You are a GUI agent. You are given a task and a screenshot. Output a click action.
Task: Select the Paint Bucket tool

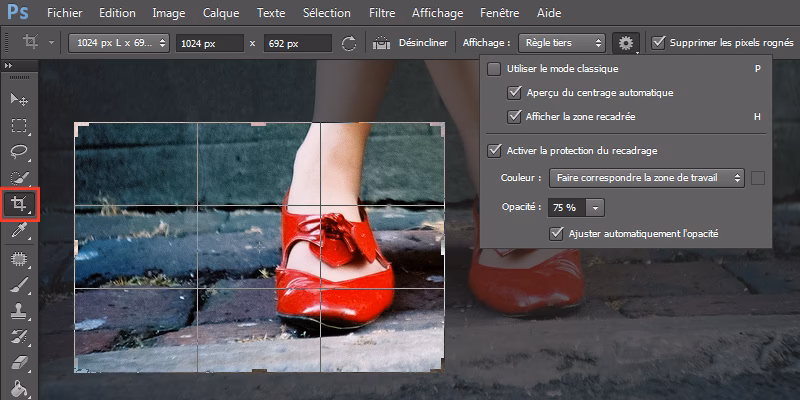[x=19, y=389]
